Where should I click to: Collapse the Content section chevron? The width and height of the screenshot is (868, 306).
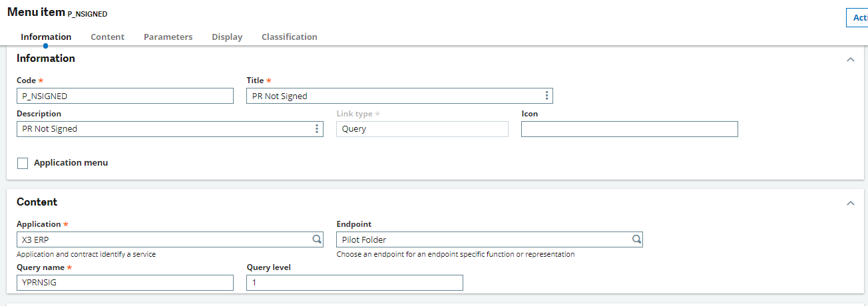850,203
